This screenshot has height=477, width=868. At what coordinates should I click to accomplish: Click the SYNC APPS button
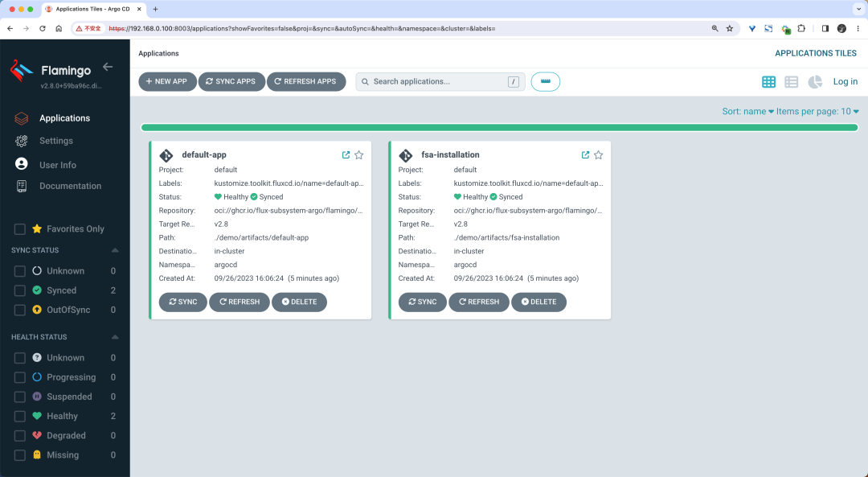click(x=231, y=81)
